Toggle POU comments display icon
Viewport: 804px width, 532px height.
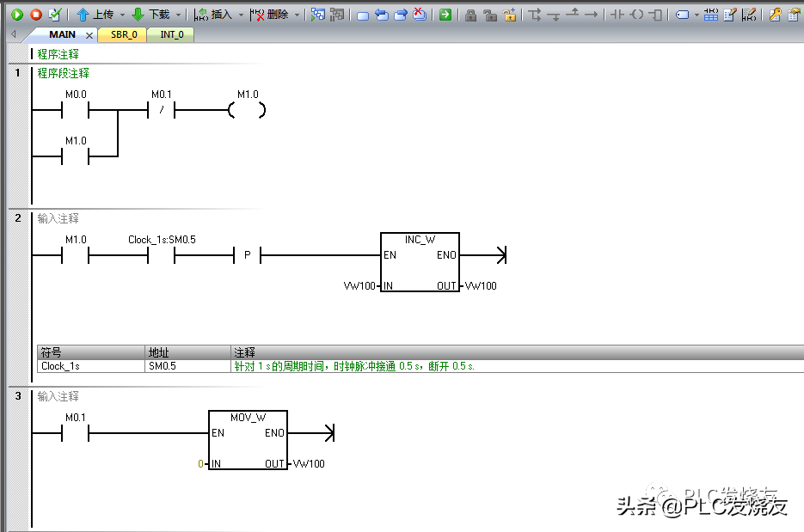pyautogui.click(x=730, y=15)
